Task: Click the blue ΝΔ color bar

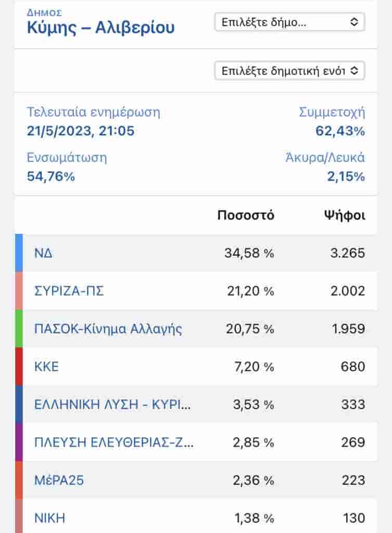Action: 19,253
